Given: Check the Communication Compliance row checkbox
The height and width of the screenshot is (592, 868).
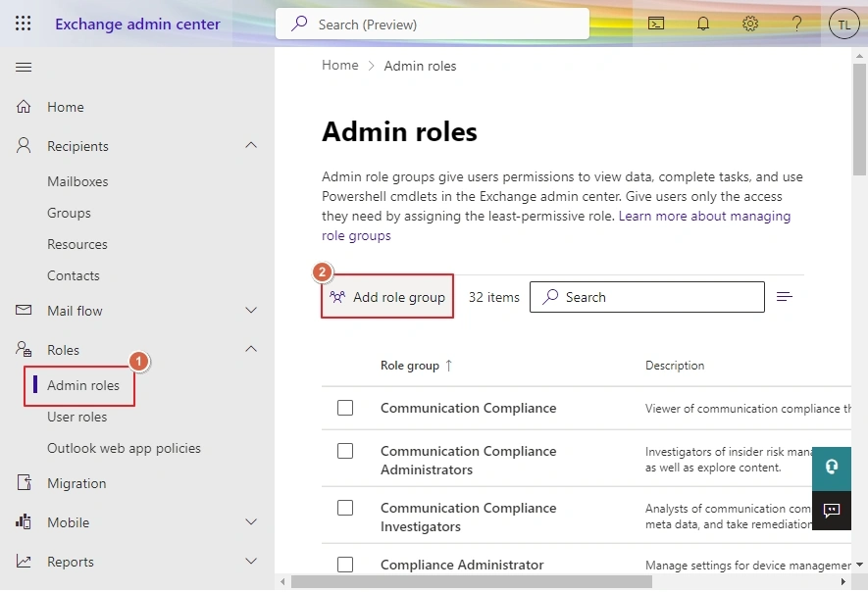Looking at the screenshot, I should pyautogui.click(x=345, y=408).
